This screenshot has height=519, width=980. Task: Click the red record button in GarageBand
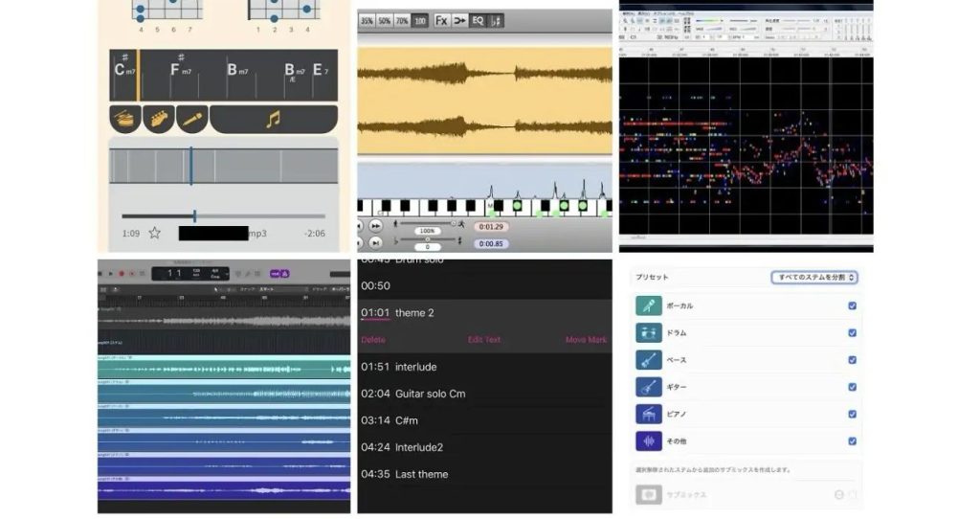click(122, 274)
